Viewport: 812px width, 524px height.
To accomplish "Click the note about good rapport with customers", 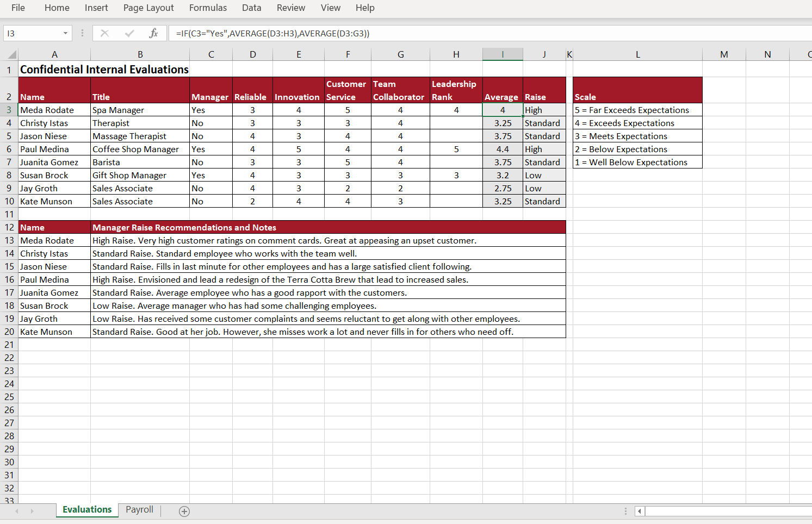I will pos(328,292).
